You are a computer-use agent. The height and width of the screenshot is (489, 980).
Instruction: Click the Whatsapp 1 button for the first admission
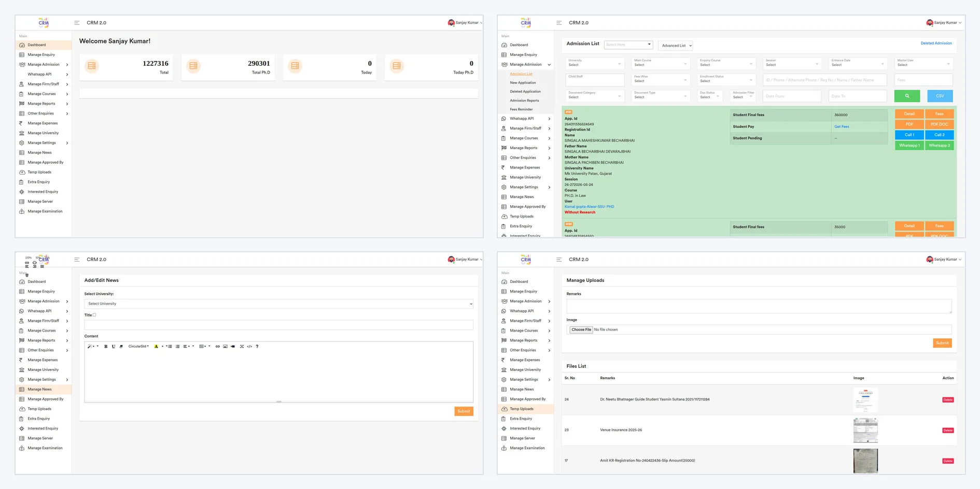coord(909,146)
